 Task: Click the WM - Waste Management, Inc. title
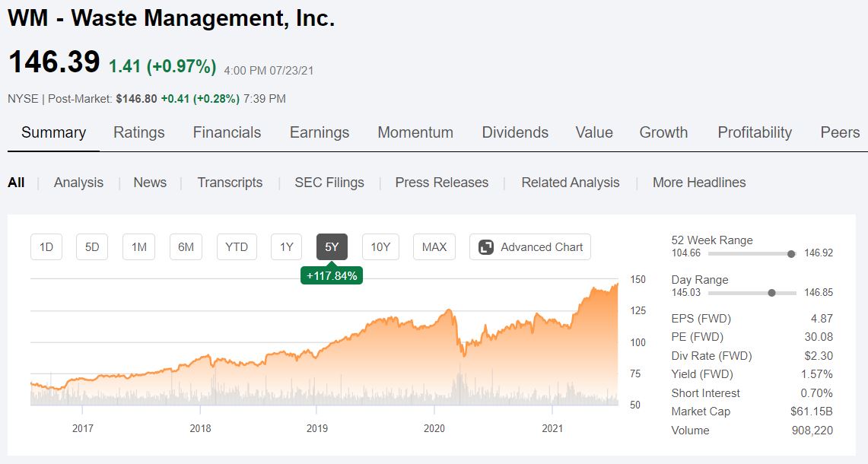(x=171, y=18)
